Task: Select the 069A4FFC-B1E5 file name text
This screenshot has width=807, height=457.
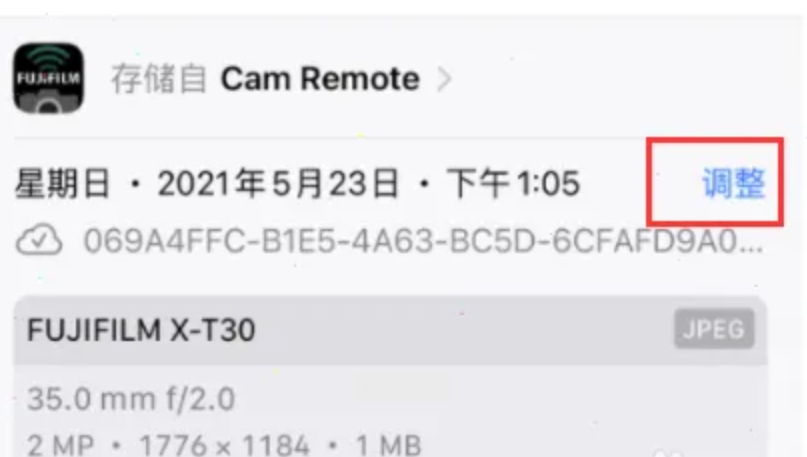Action: [423, 240]
